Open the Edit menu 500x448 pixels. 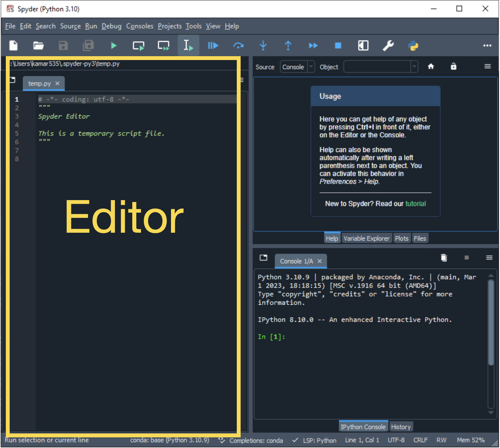(x=25, y=26)
